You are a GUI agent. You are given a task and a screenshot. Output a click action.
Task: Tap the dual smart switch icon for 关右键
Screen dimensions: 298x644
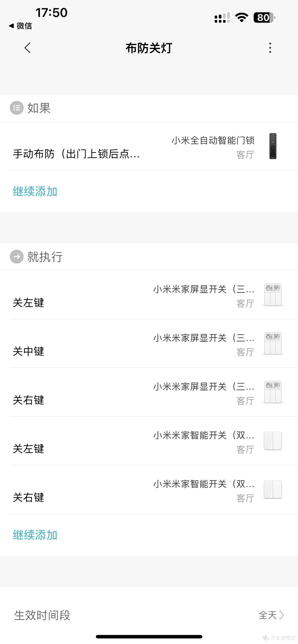[273, 490]
